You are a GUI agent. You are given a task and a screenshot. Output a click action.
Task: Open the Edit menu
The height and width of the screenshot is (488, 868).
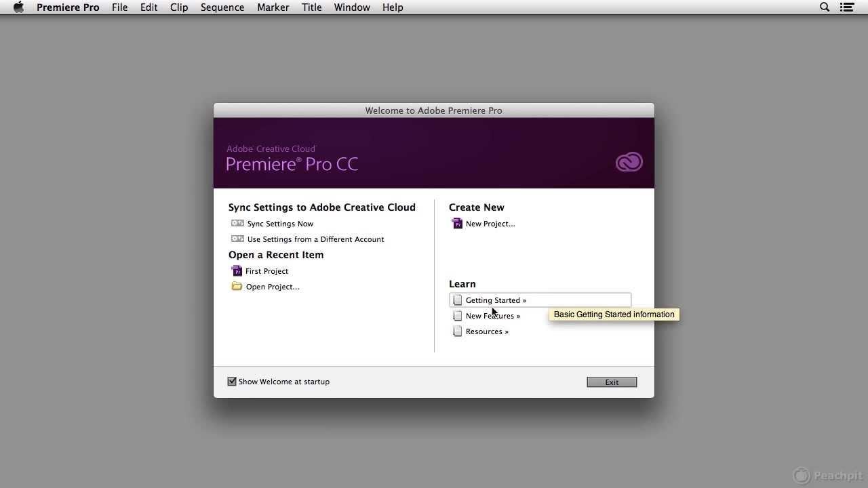coord(149,7)
